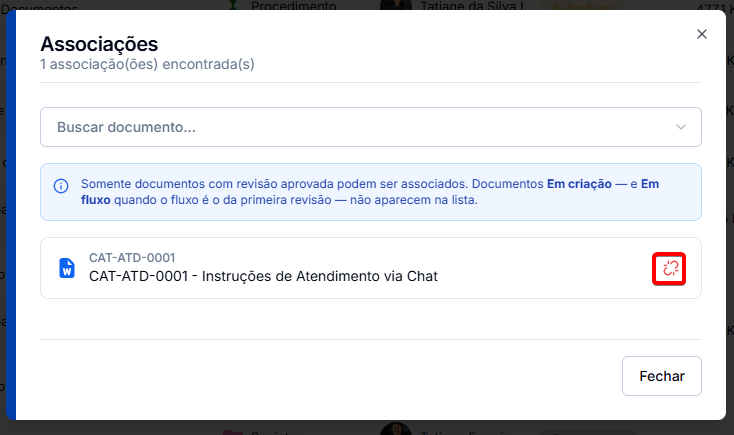This screenshot has width=734, height=435.
Task: Click the Associações dialog heading
Action: pyautogui.click(x=99, y=44)
